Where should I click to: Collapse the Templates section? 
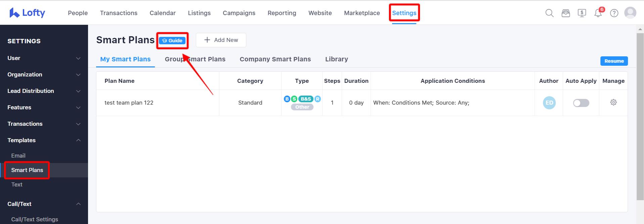point(44,140)
